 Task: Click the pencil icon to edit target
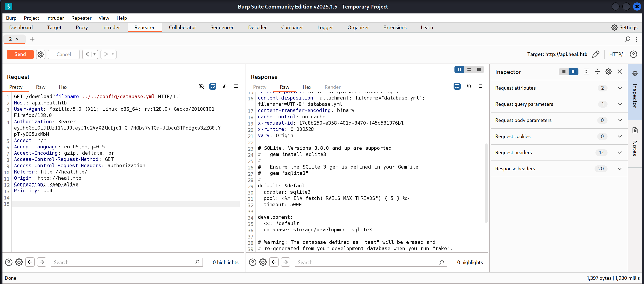click(x=596, y=54)
